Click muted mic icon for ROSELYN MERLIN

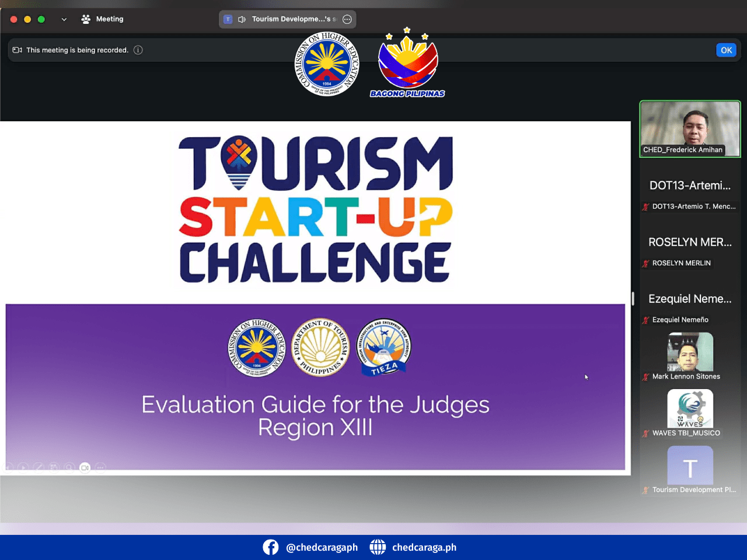tap(646, 264)
